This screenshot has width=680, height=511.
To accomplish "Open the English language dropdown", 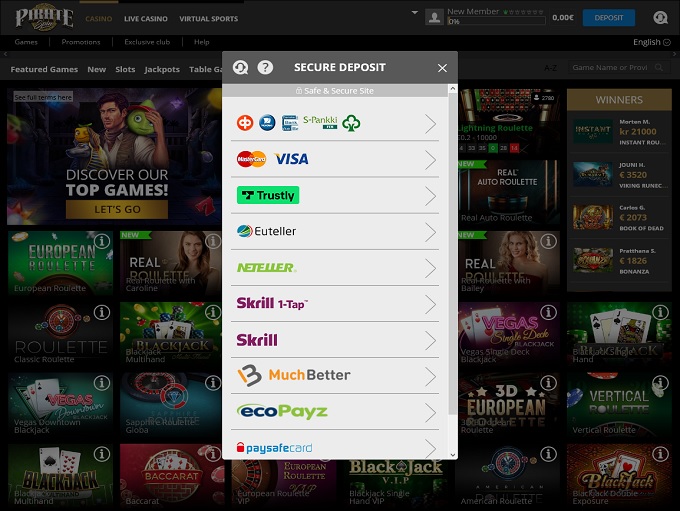I will point(652,42).
